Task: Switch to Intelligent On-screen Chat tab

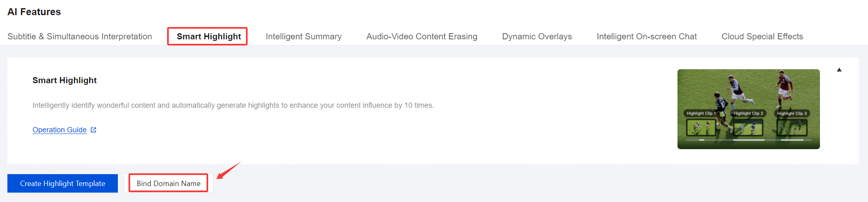Action: tap(647, 36)
